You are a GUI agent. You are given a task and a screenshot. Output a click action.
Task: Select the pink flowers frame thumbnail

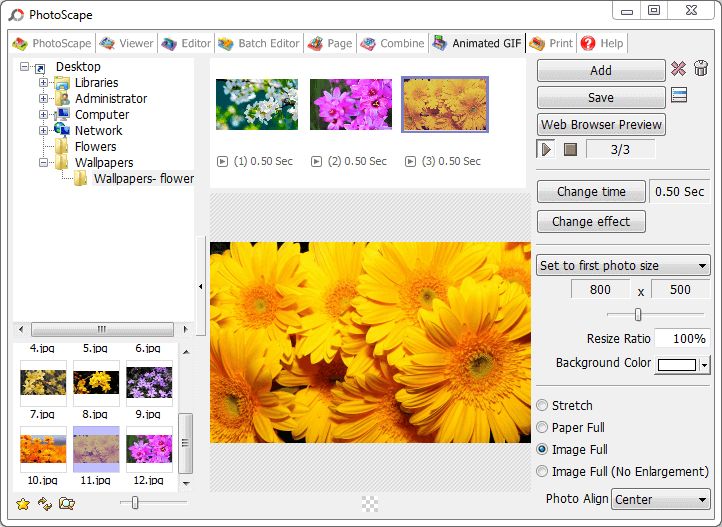pos(351,104)
